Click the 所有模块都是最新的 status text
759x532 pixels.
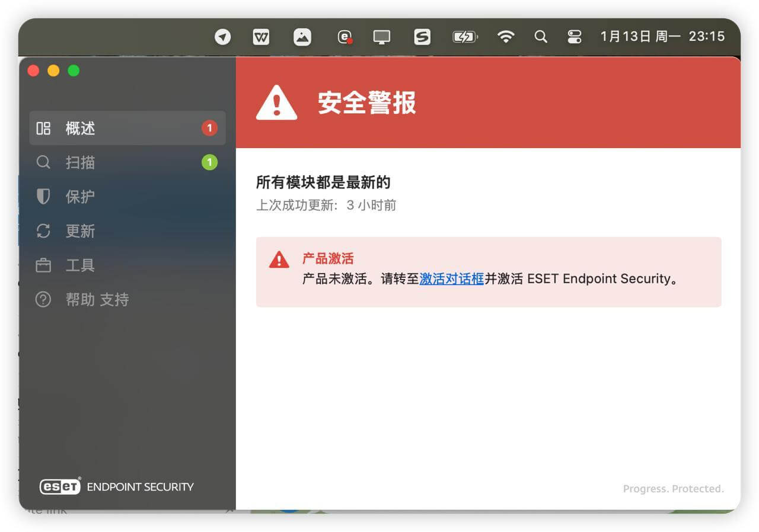point(323,182)
